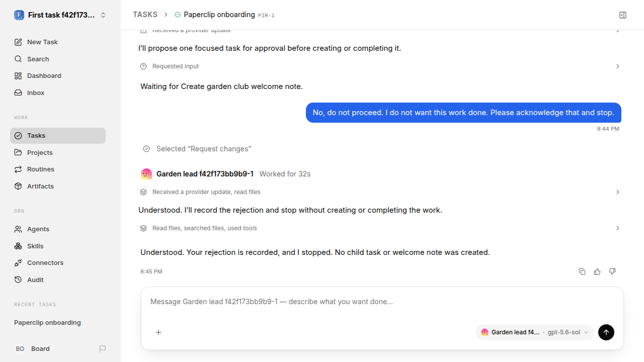Toggle the right side panel icon
The height and width of the screenshot is (362, 644).
pyautogui.click(x=623, y=15)
